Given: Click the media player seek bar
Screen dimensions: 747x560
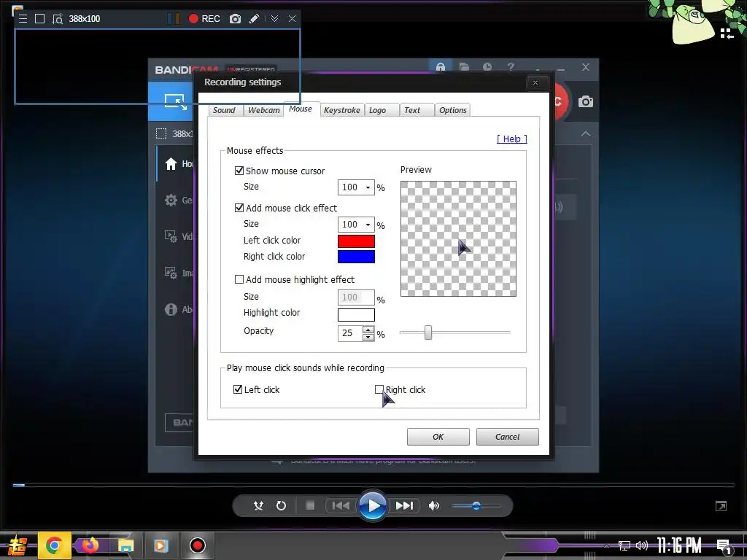Looking at the screenshot, I should point(374,485).
